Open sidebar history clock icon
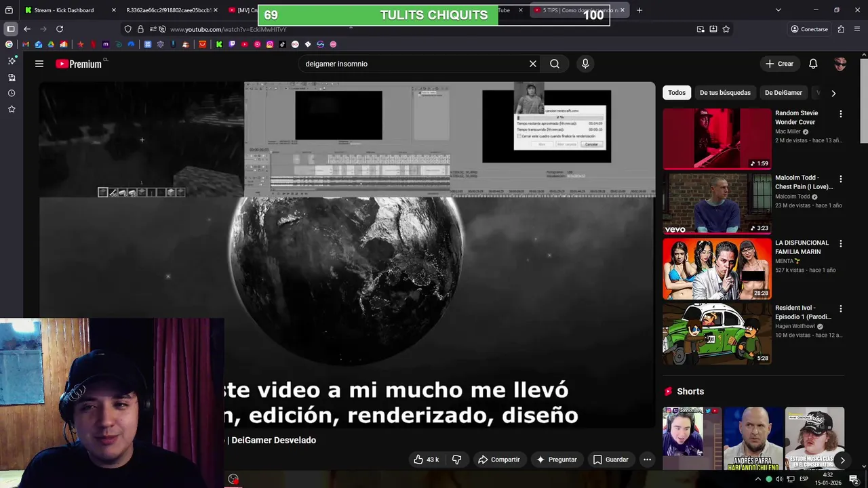Screen dimensions: 868x488 [x=12, y=93]
